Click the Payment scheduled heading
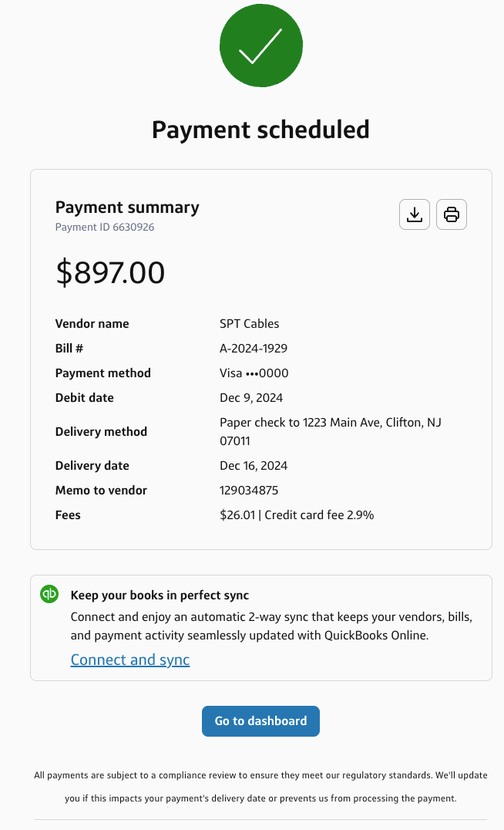 (x=260, y=129)
